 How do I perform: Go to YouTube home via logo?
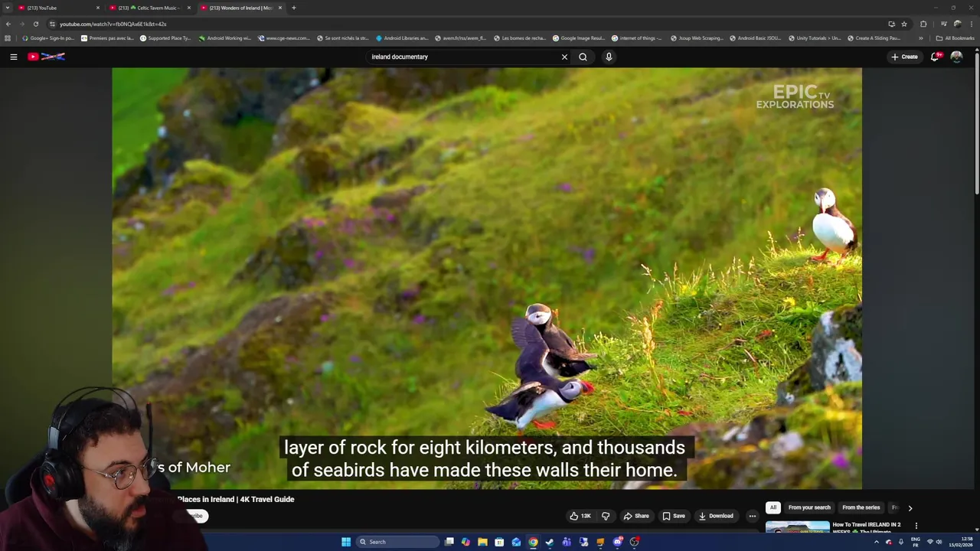(46, 57)
